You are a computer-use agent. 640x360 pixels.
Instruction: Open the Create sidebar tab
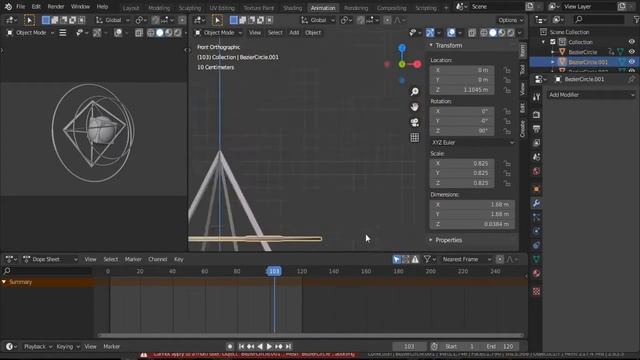522,129
